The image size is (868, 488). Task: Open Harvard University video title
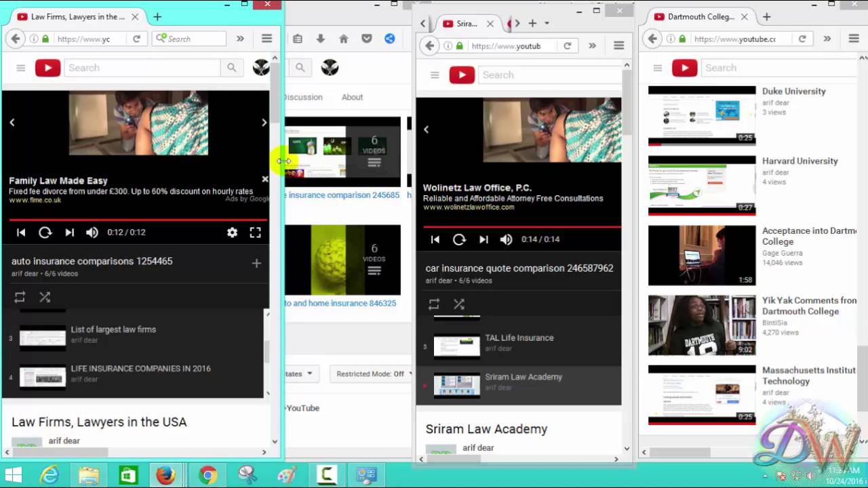(x=800, y=161)
